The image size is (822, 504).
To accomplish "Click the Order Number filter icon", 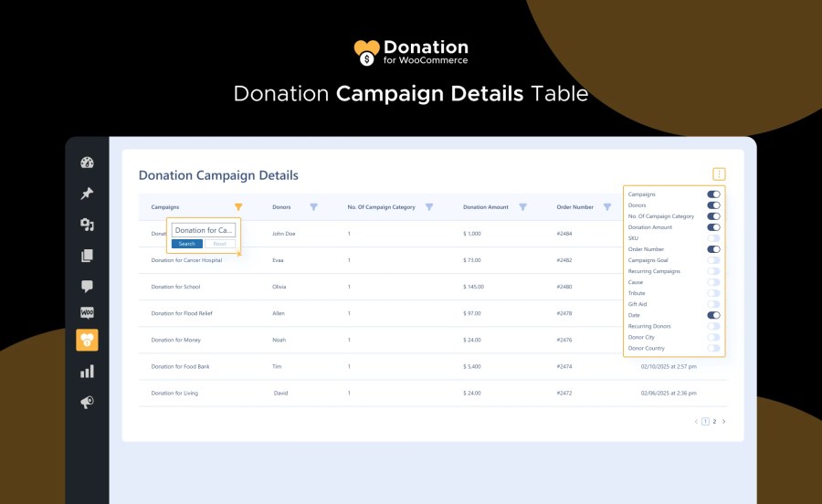I will [x=607, y=207].
